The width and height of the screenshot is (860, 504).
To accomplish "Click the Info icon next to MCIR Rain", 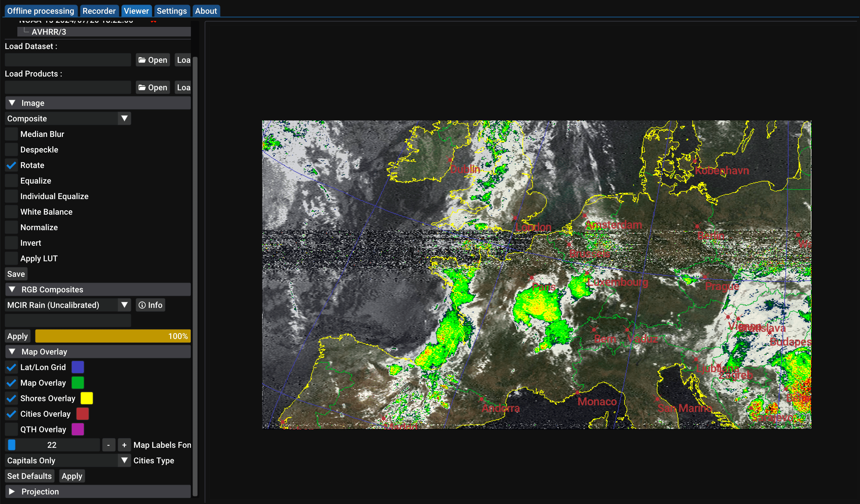I will coord(149,305).
